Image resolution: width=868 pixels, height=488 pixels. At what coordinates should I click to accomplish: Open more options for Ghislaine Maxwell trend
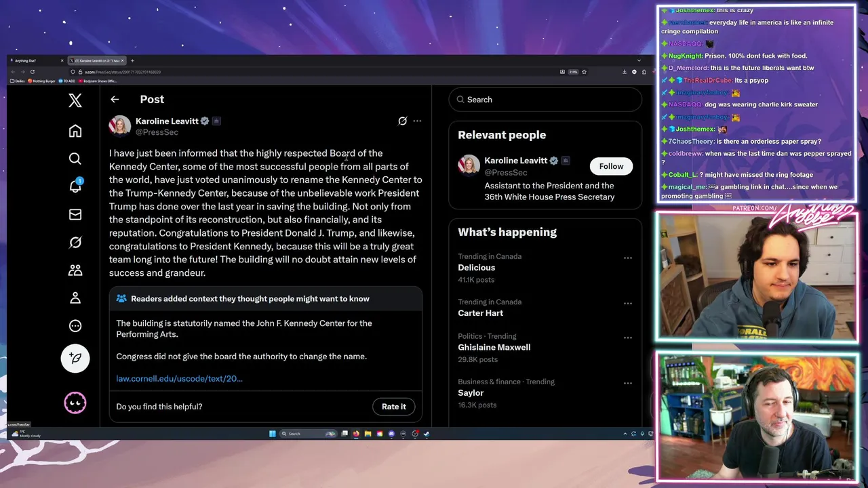click(628, 337)
